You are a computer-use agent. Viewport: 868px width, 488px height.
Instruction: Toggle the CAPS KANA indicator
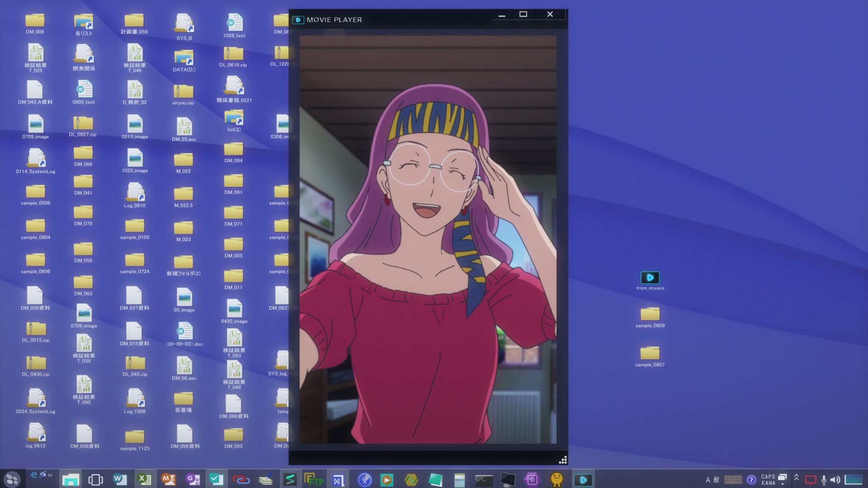click(x=768, y=479)
